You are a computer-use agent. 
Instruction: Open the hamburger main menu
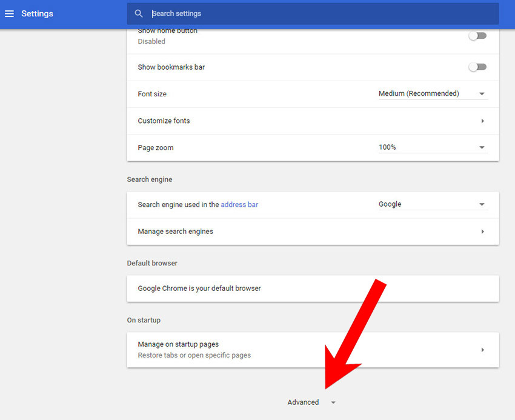tap(9, 13)
